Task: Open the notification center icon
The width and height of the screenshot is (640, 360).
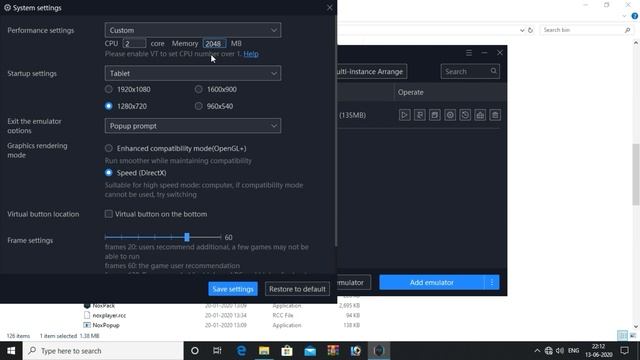Action: tap(624, 351)
